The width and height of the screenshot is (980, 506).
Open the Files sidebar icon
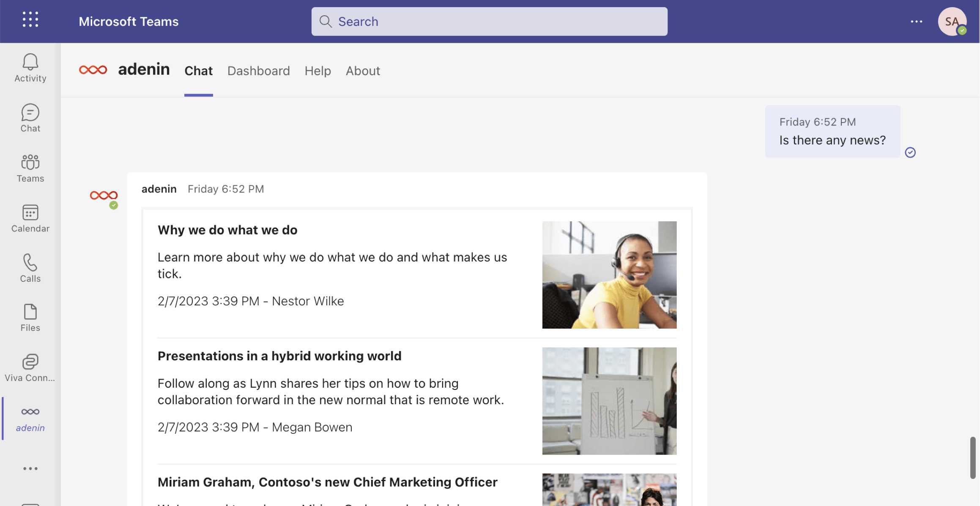pyautogui.click(x=30, y=318)
